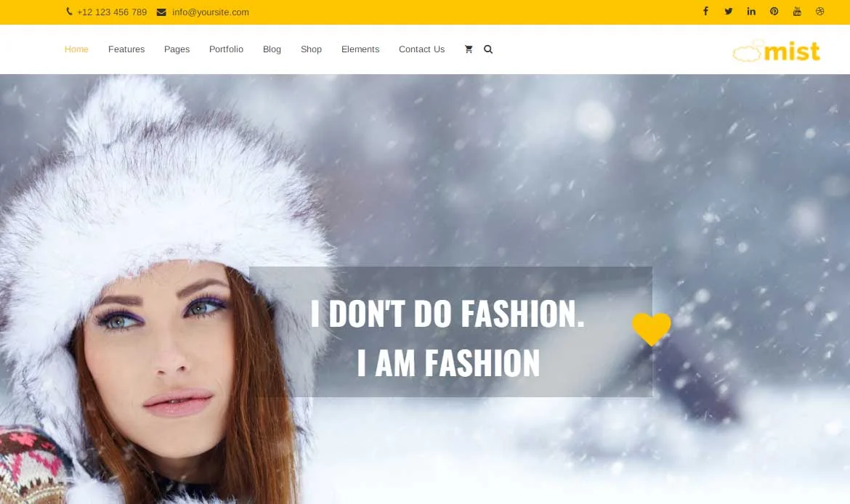The image size is (850, 504).
Task: Open the Pinterest social icon
Action: [774, 12]
